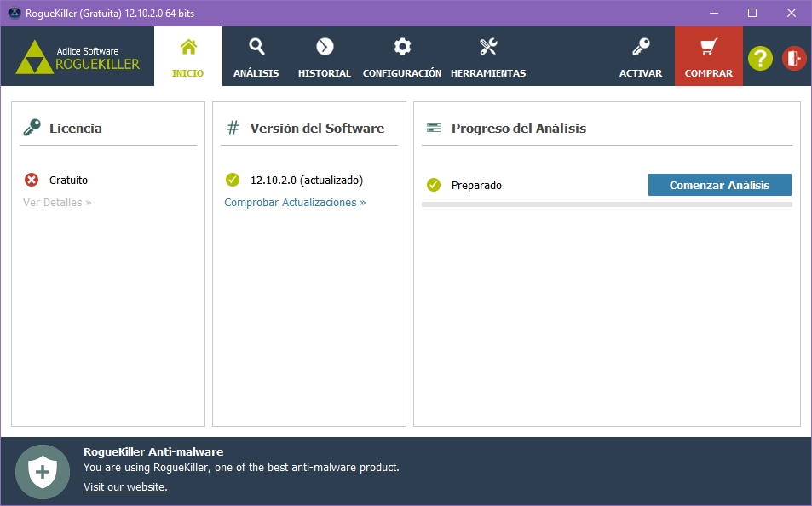Screen dimensions: 812x506
Task: Select the 12.10.2.0 (actualizado) version text
Action: [307, 181]
